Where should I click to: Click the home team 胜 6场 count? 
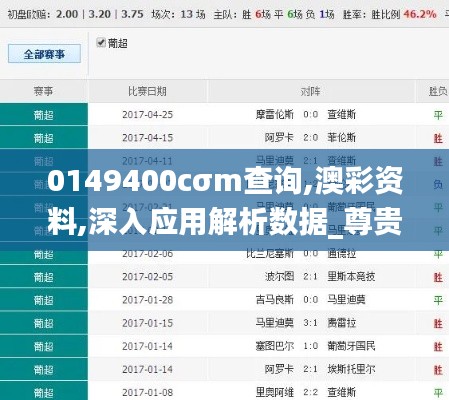coord(257,14)
